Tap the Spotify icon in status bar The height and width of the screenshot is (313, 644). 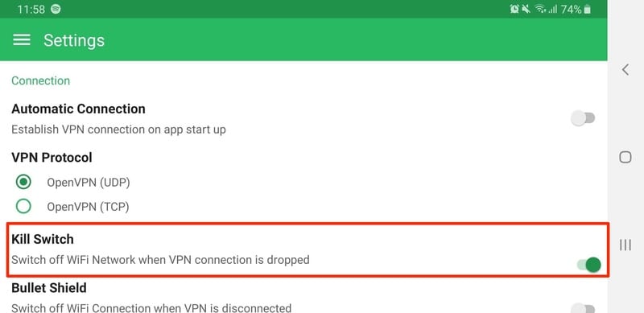click(56, 9)
